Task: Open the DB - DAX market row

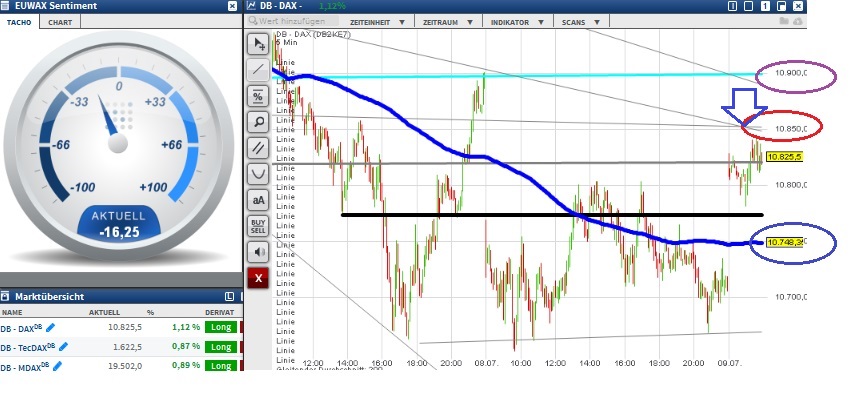Action: [x=121, y=327]
